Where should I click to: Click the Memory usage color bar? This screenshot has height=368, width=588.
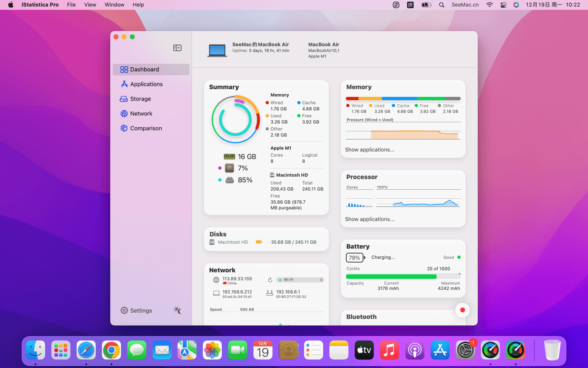click(x=403, y=99)
